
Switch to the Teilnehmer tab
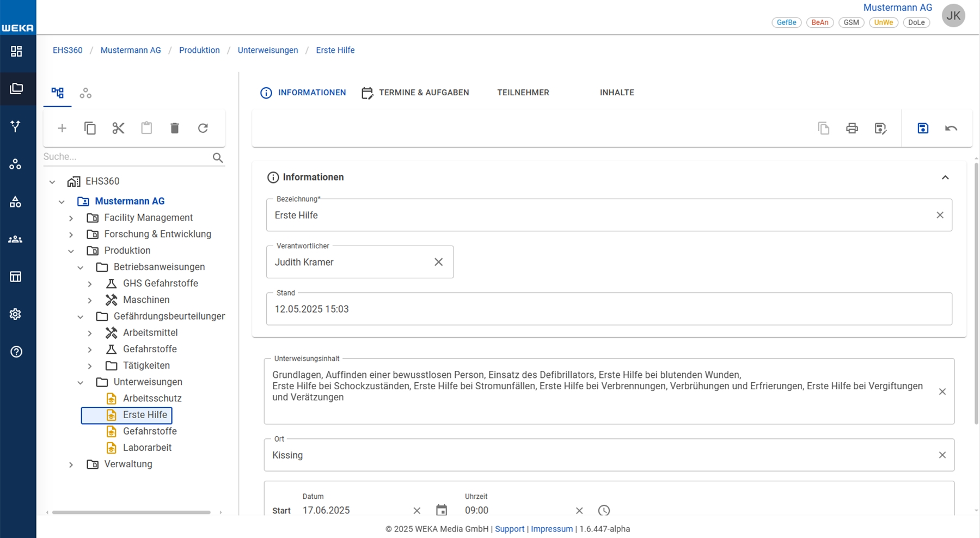click(523, 93)
